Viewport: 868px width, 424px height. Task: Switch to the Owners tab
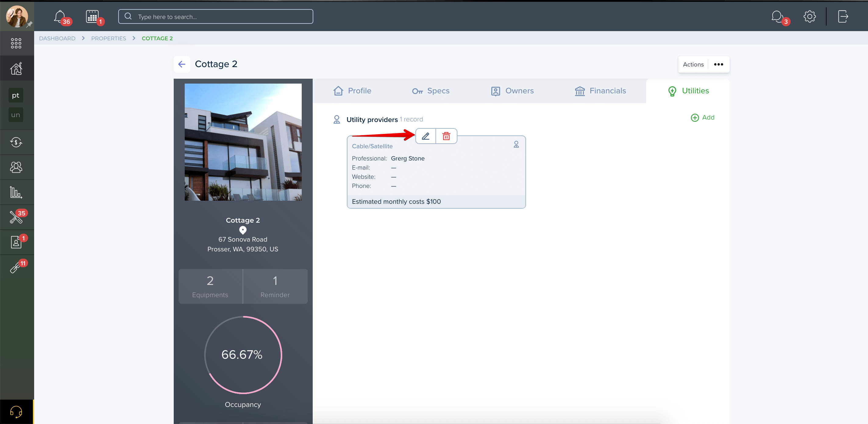(512, 91)
